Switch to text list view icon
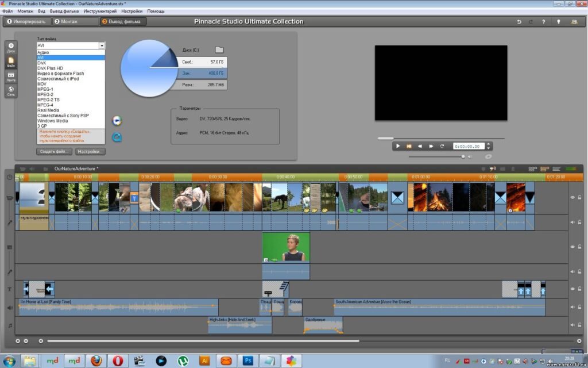 coord(556,169)
